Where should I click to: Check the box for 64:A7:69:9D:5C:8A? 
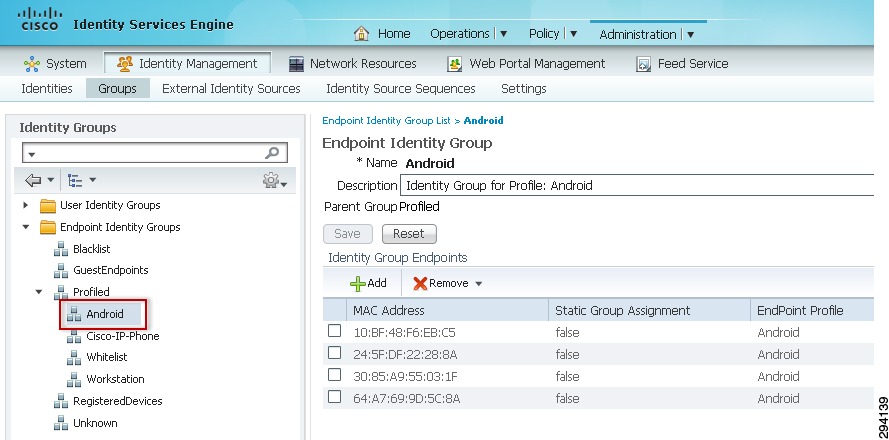[x=335, y=397]
